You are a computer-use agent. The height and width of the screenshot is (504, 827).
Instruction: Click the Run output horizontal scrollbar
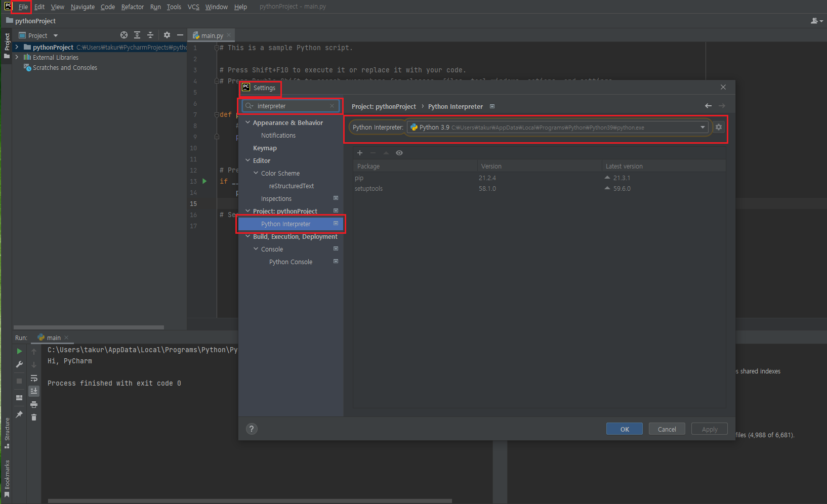coord(250,501)
